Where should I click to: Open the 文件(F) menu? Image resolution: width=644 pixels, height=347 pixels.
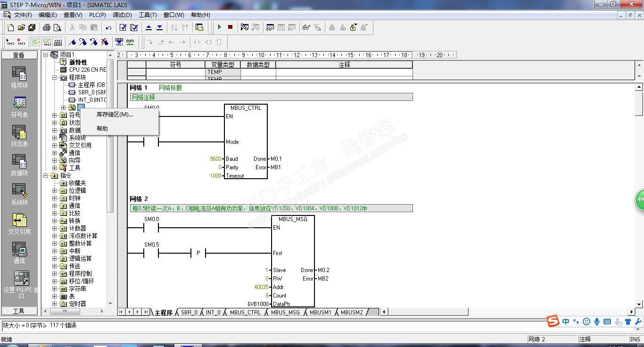click(x=23, y=15)
